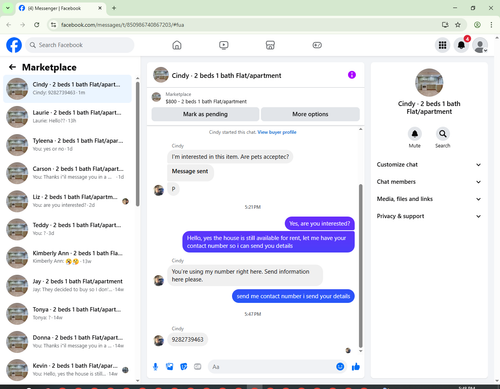
Task: Send a thumbs-up like
Action: (356, 367)
